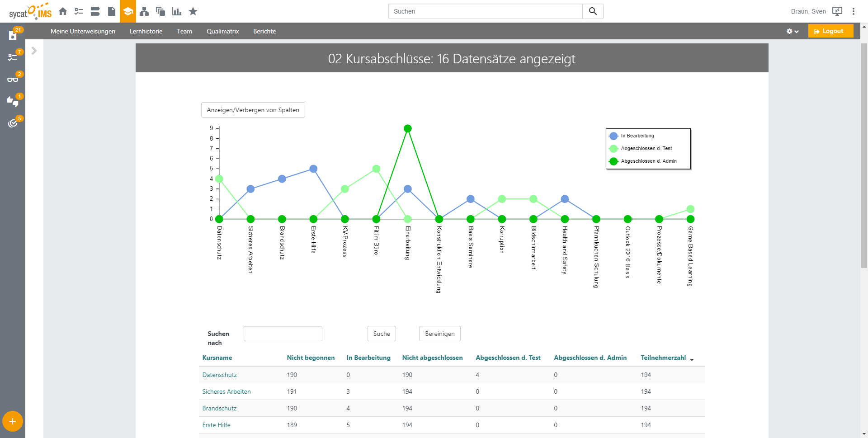The height and width of the screenshot is (438, 868).
Task: Toggle 'Abgeschlossen d. Test' legend series
Action: coord(646,148)
